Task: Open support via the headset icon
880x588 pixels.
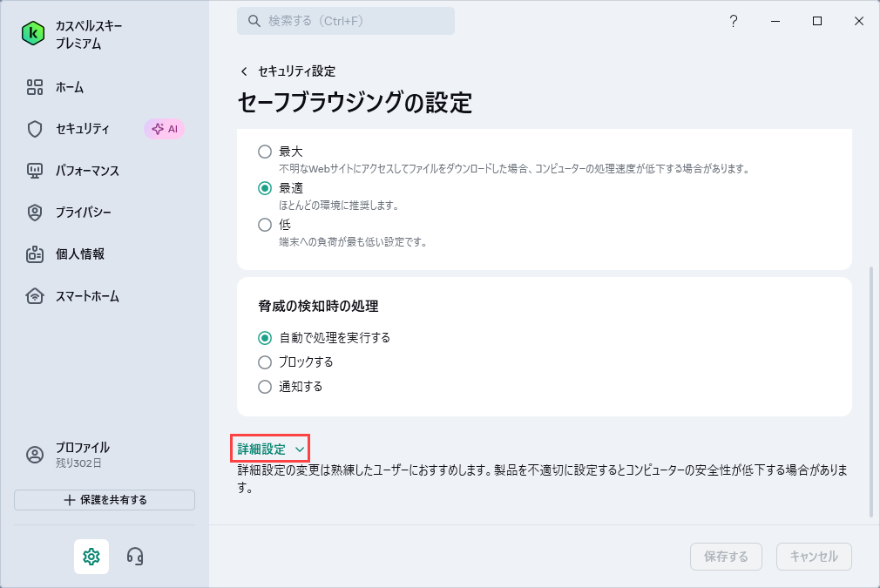Action: coord(135,557)
